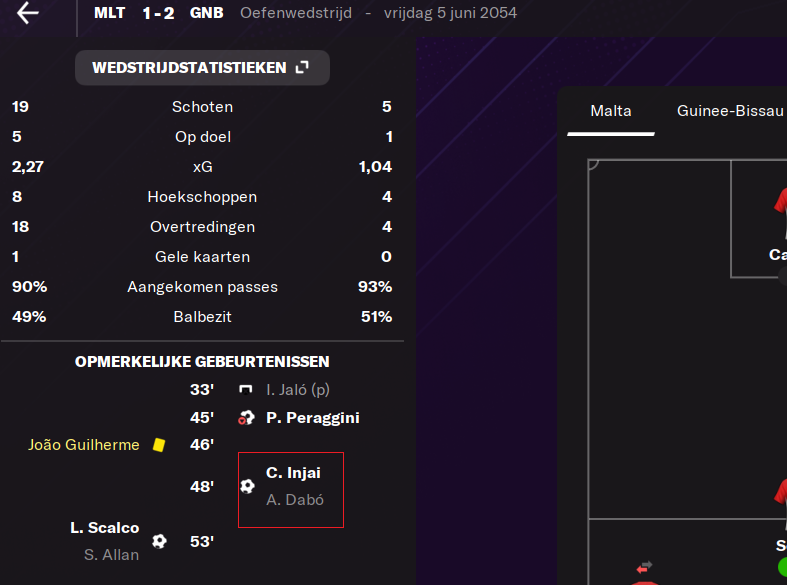This screenshot has width=787, height=585.
Task: Click the goal ball icon at 48'
Action: coord(247,486)
